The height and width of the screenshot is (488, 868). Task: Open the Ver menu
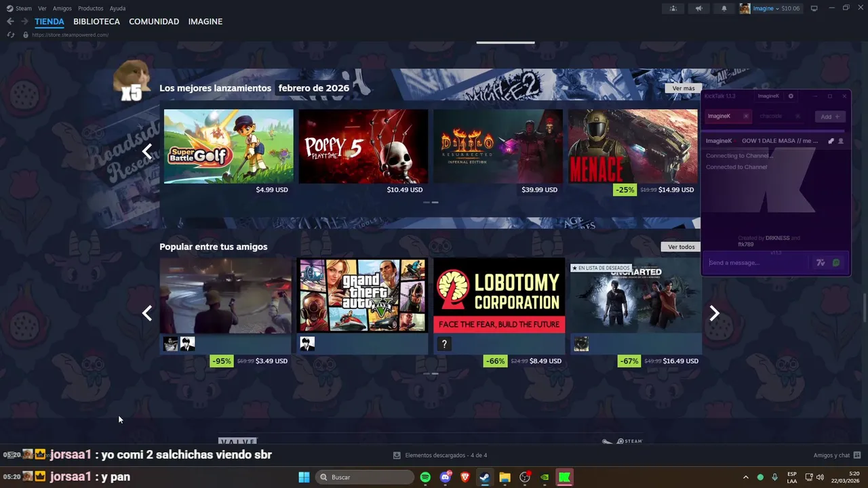(x=42, y=8)
